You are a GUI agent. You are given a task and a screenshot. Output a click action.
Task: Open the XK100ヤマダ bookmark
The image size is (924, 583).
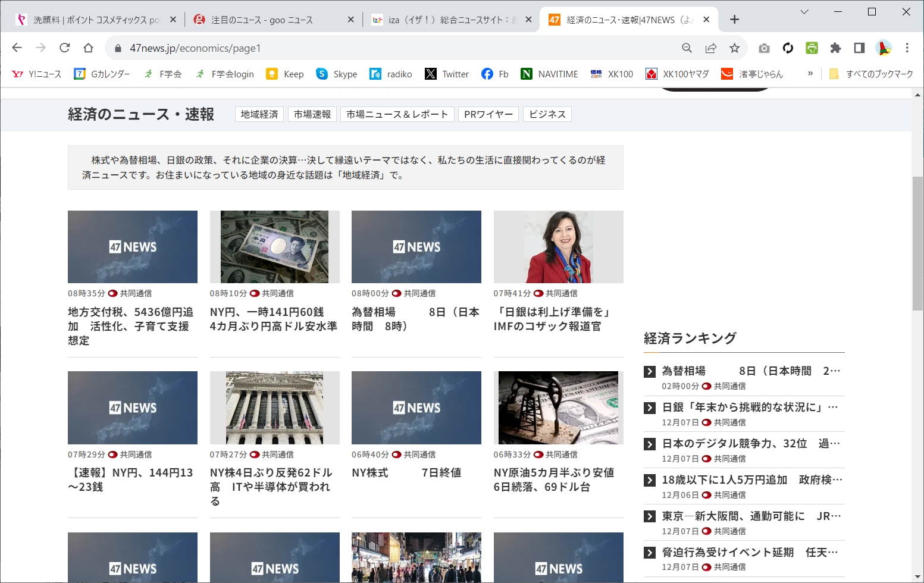pyautogui.click(x=678, y=74)
